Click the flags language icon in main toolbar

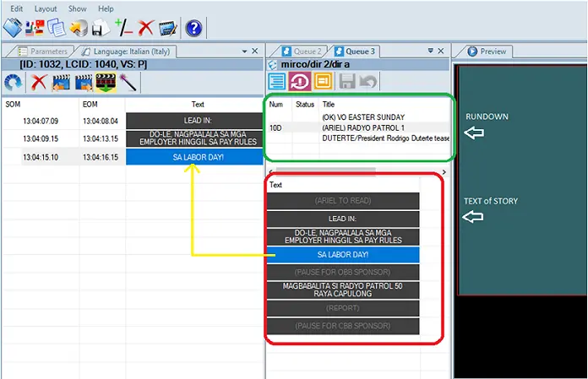pyautogui.click(x=35, y=28)
